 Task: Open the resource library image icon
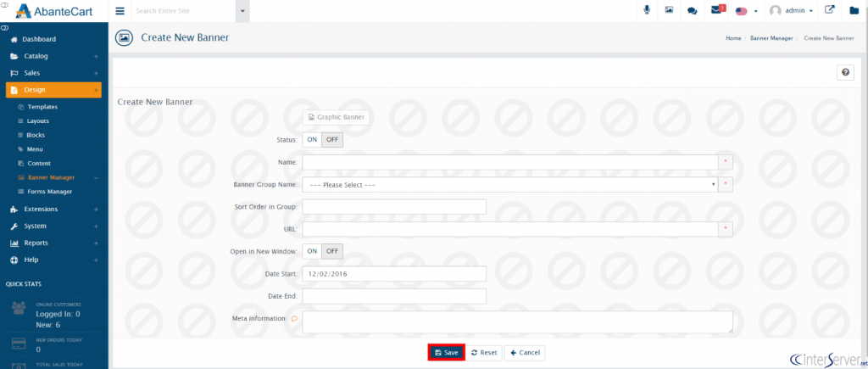pos(669,10)
